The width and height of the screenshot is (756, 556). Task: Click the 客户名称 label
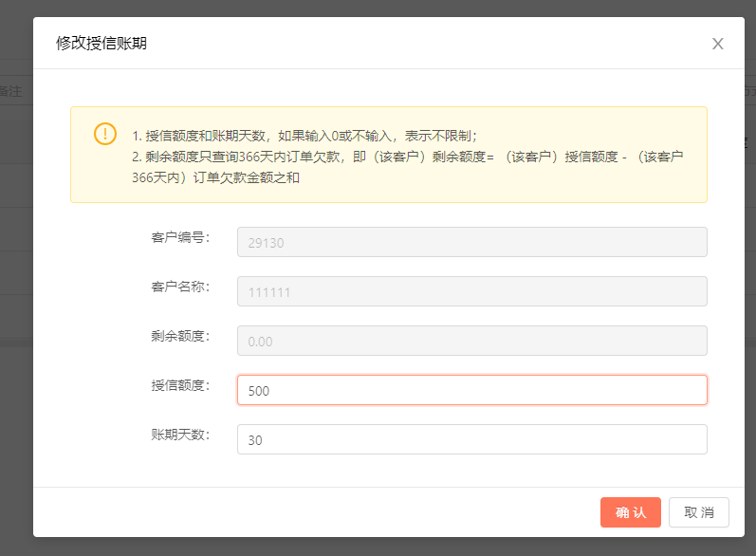180,287
